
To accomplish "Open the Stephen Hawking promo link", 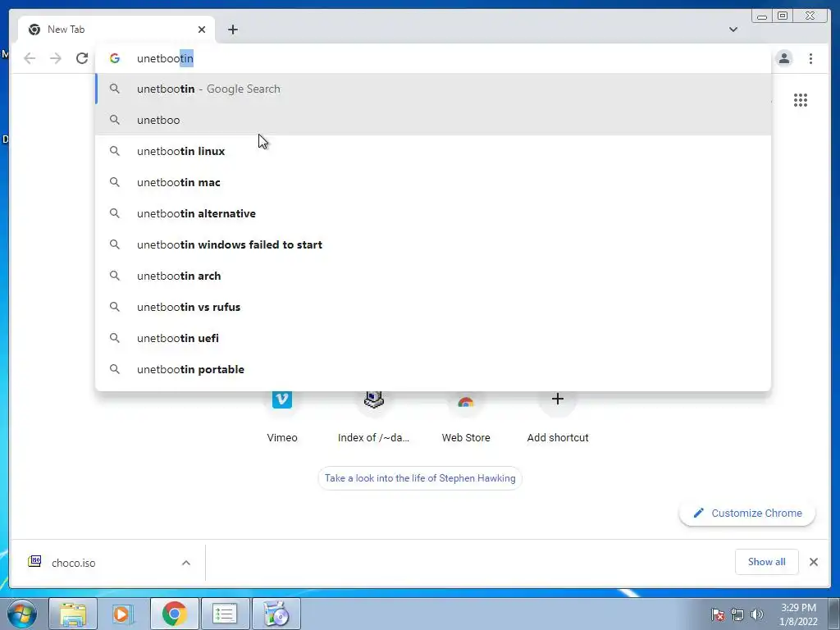I will (420, 478).
